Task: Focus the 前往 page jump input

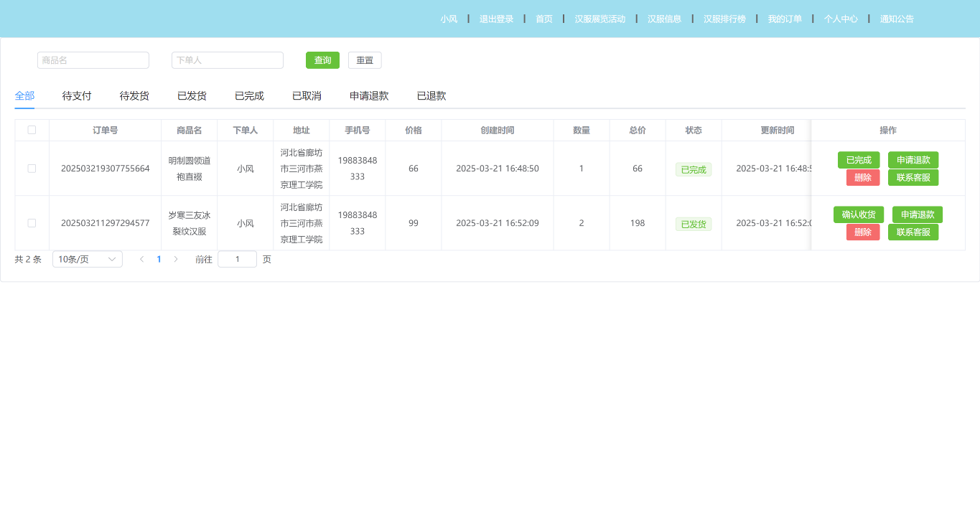Action: [x=237, y=259]
